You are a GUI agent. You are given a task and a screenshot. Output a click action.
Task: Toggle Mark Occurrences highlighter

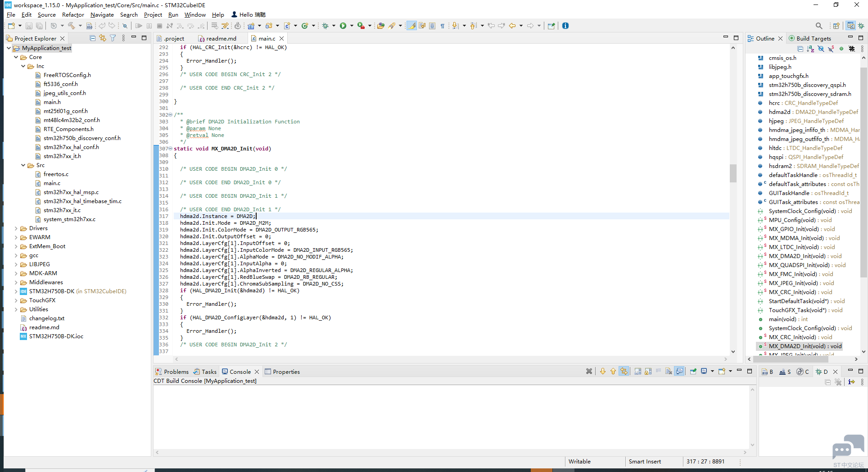click(x=411, y=26)
